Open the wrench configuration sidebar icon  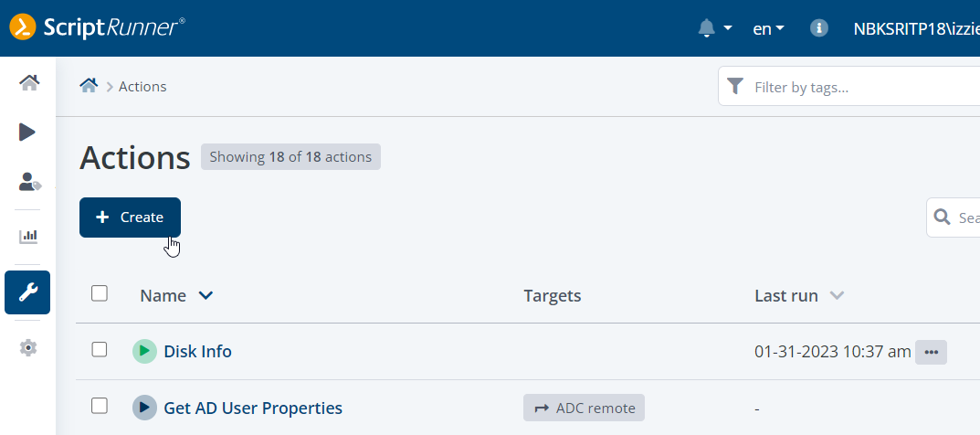click(x=27, y=292)
